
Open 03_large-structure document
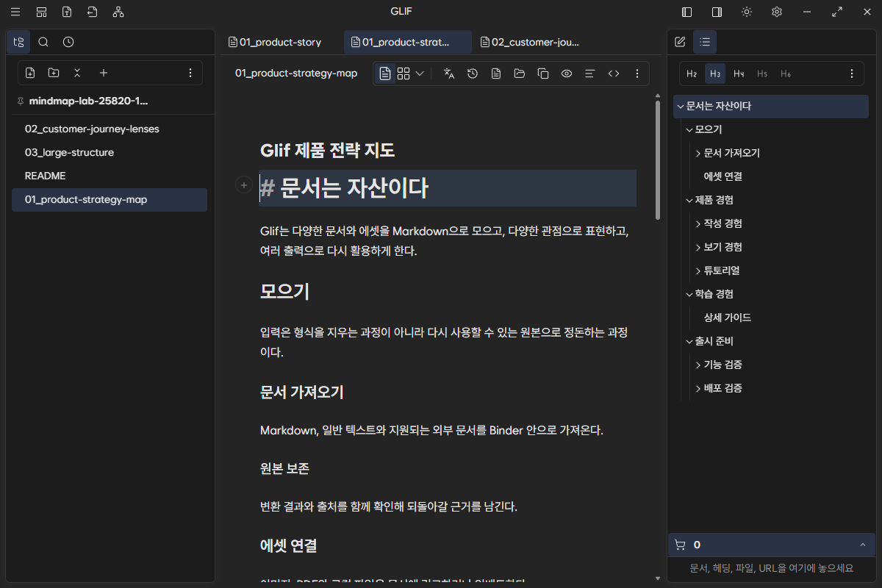pyautogui.click(x=110, y=152)
